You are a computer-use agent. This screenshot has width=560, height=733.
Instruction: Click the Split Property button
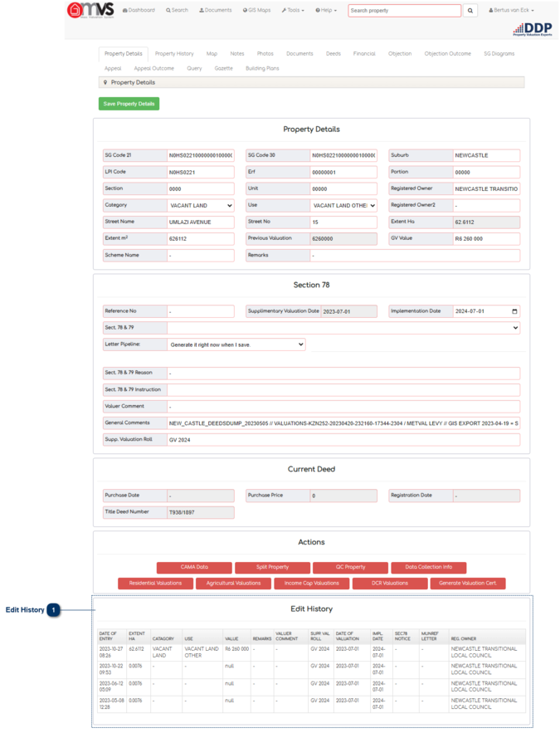point(273,568)
